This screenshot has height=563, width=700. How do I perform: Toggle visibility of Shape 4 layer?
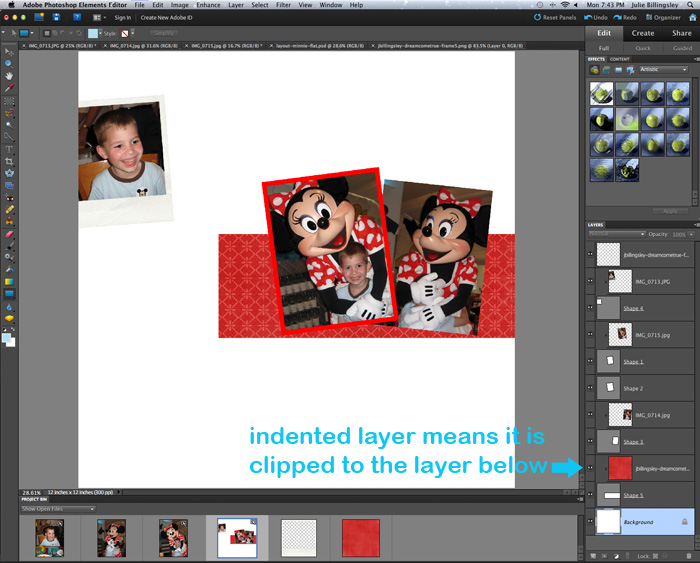(x=590, y=307)
